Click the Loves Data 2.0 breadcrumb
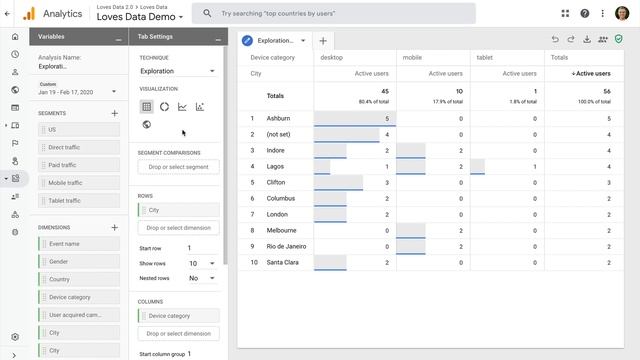 tap(115, 7)
